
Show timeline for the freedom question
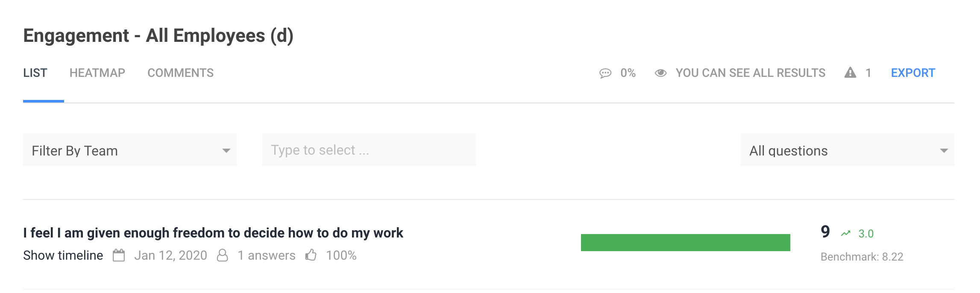click(63, 255)
